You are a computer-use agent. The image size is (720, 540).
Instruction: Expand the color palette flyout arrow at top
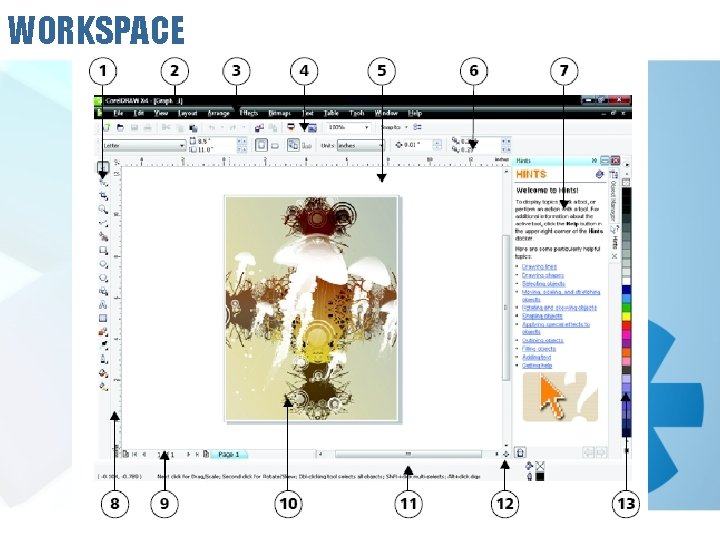[627, 164]
